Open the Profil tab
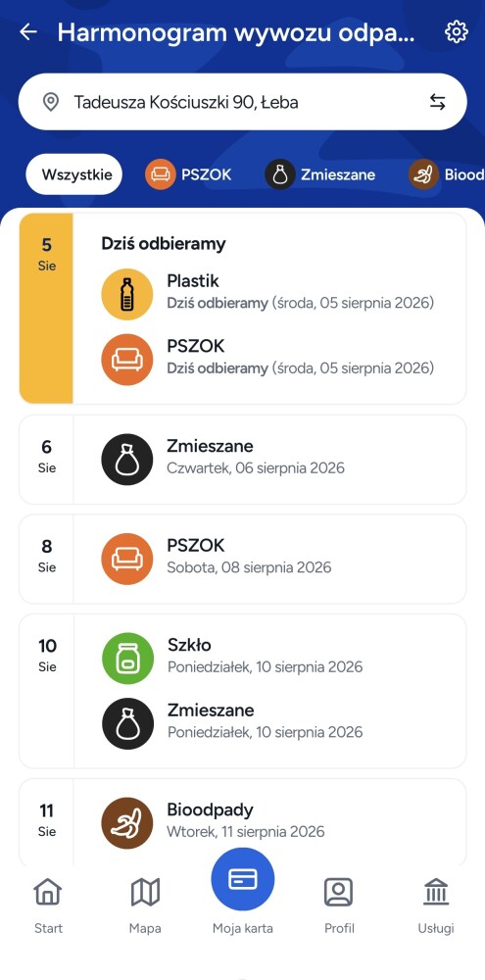 click(x=339, y=905)
